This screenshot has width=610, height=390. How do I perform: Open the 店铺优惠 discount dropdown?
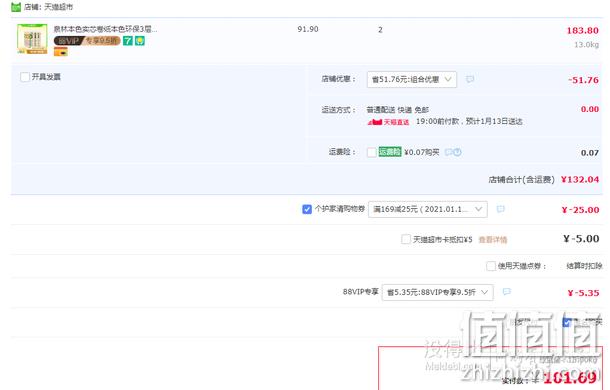412,79
